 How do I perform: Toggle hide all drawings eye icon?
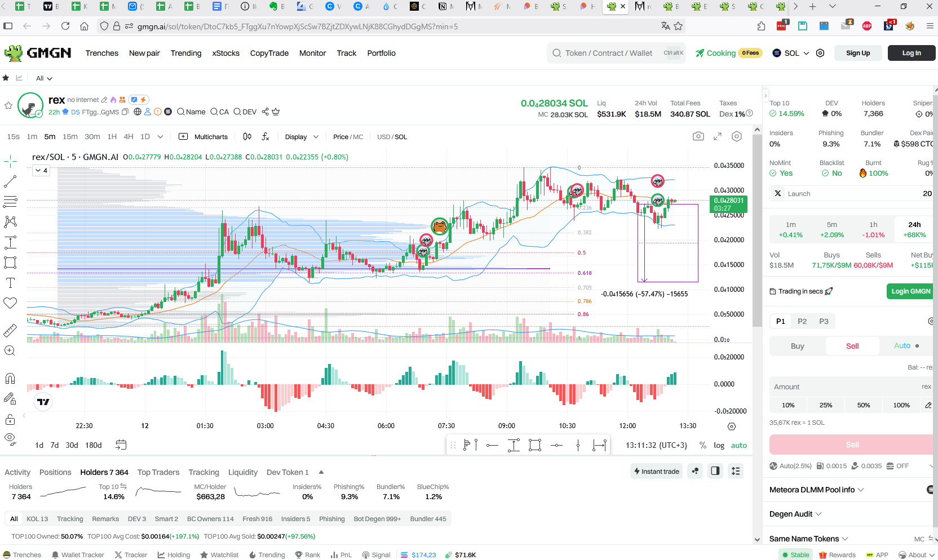coord(10,438)
